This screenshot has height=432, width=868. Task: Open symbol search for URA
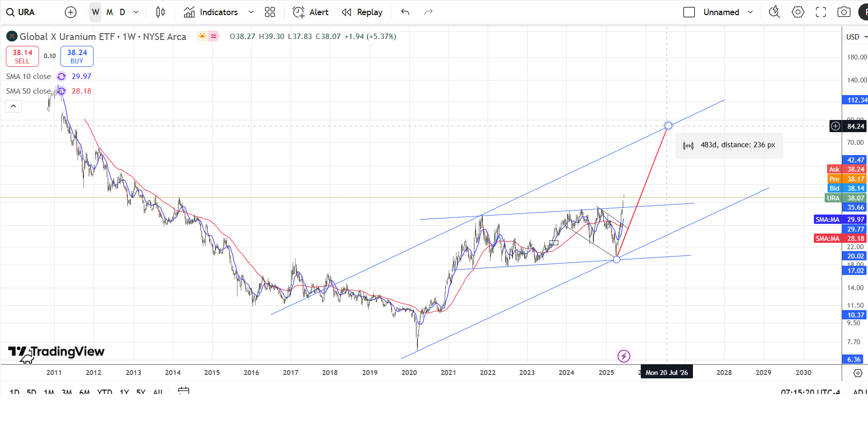point(21,12)
